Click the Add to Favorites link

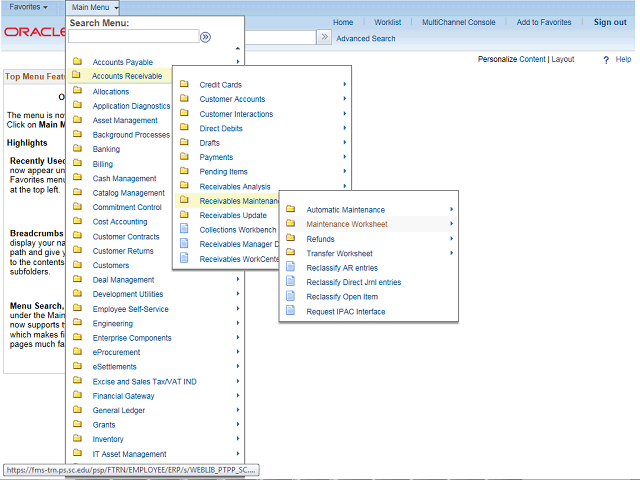(544, 22)
